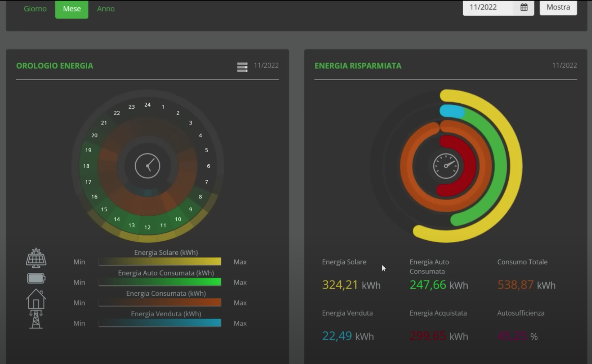Open the Orologio Energia list menu icon

[x=242, y=67]
